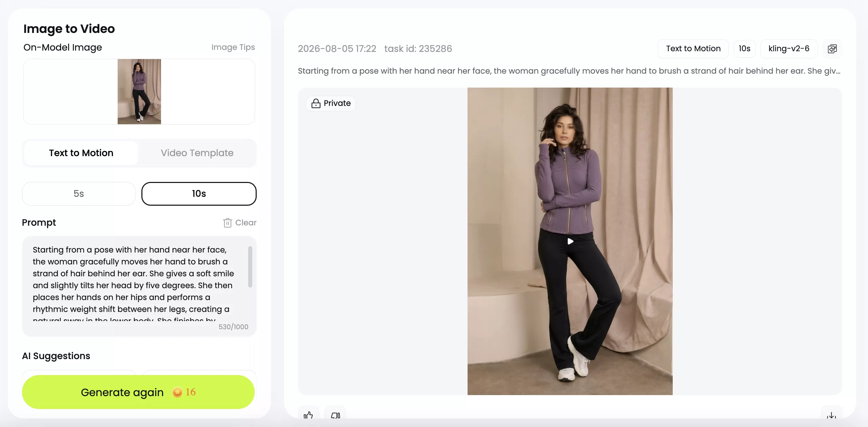Switch to the Video Template tab
This screenshot has height=427, width=868.
197,153
